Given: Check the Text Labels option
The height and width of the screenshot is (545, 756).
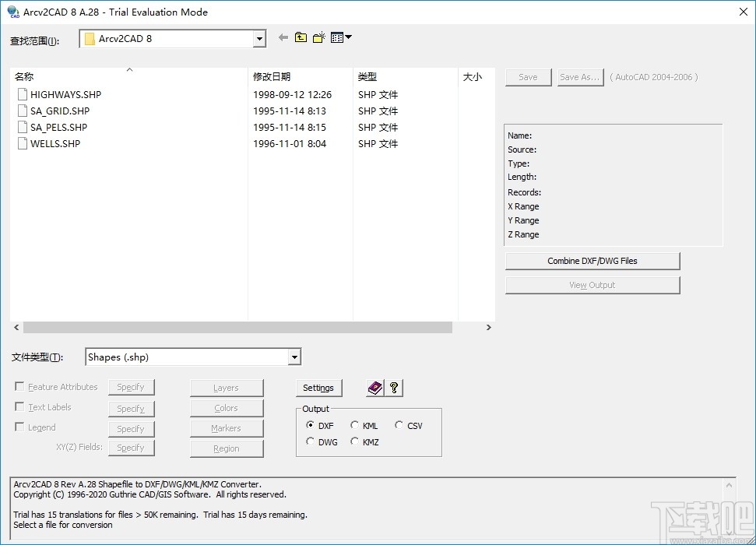Looking at the screenshot, I should (19, 407).
